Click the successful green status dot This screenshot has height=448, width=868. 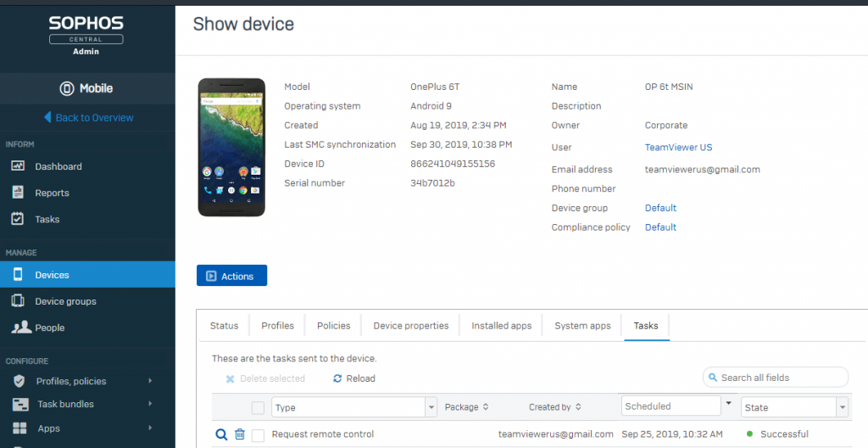[749, 434]
